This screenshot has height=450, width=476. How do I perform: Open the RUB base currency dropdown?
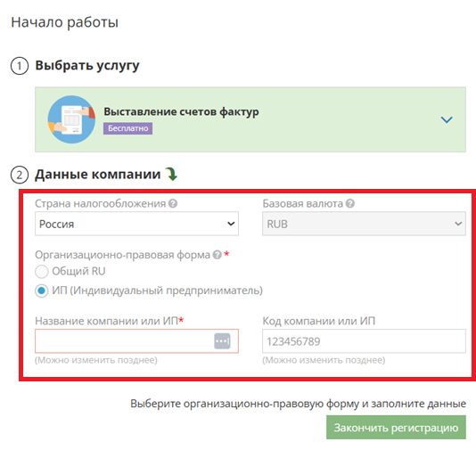pos(364,224)
